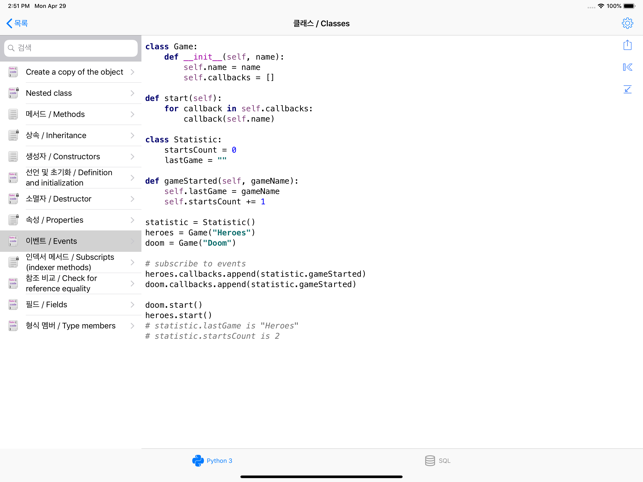Open the '필드 / Fields' topic
This screenshot has width=643, height=482.
point(71,305)
